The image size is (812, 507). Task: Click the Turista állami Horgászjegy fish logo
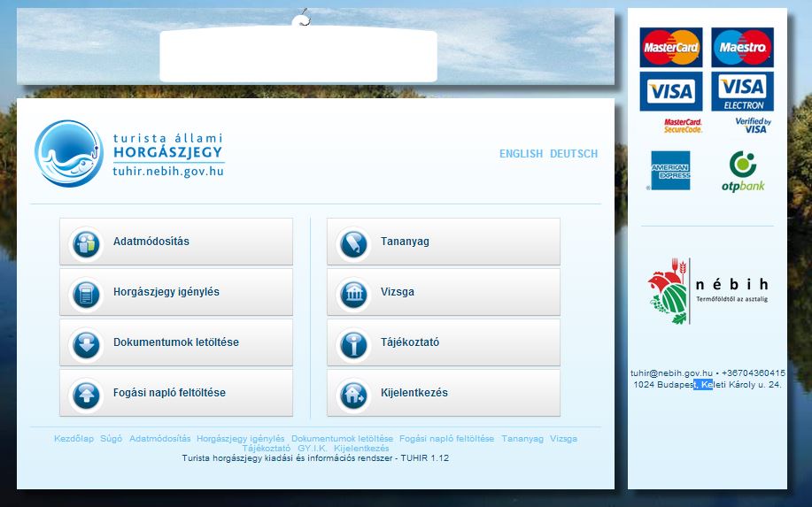[x=68, y=153]
